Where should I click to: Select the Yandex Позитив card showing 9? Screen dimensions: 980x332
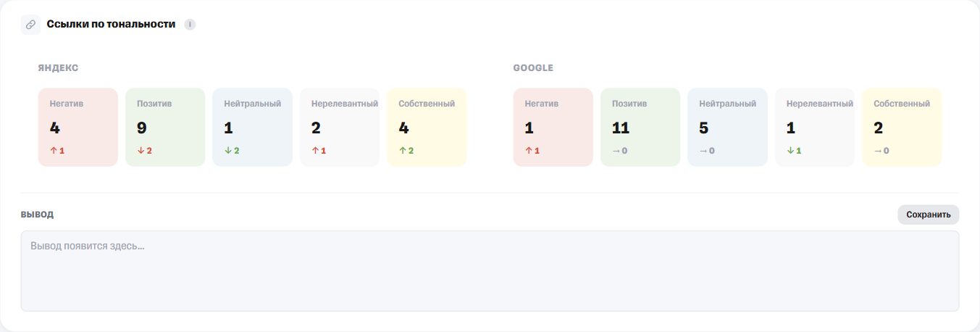165,128
